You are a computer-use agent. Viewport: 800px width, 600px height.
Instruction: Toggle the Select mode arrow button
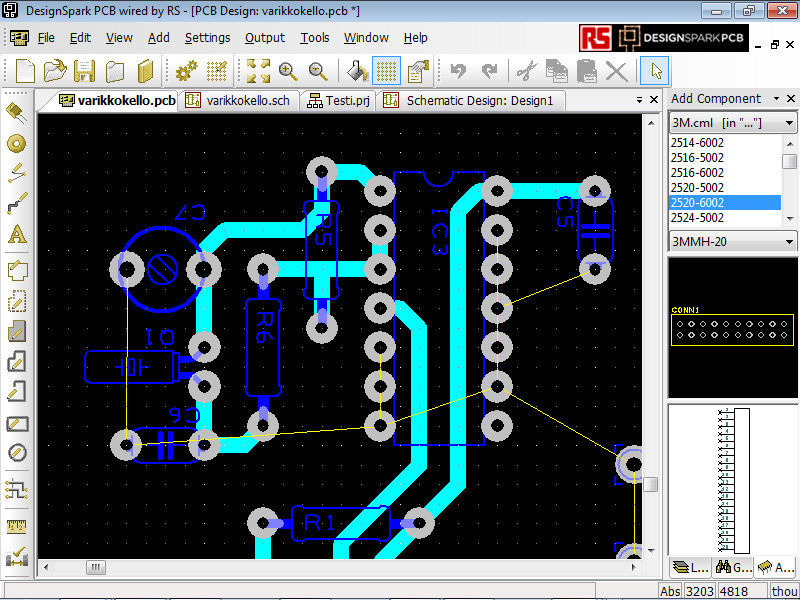click(x=656, y=71)
